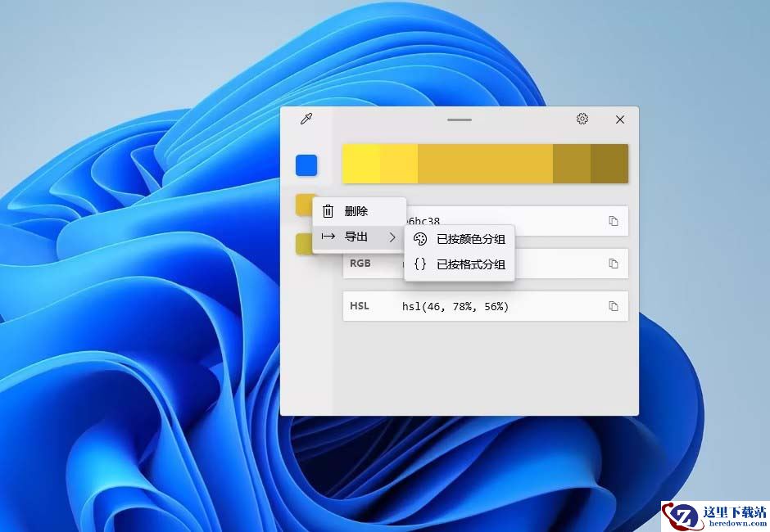
Task: Click the palette icon for color grouping
Action: pyautogui.click(x=420, y=239)
